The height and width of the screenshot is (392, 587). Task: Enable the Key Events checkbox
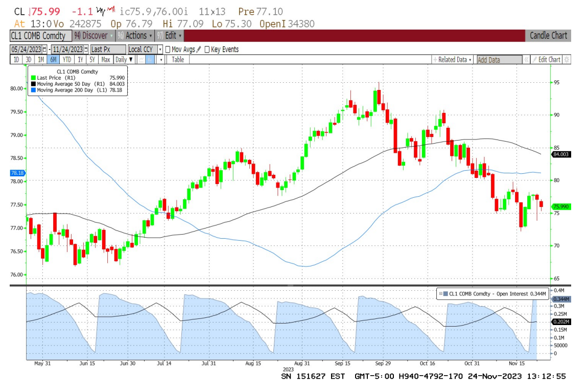tap(207, 50)
